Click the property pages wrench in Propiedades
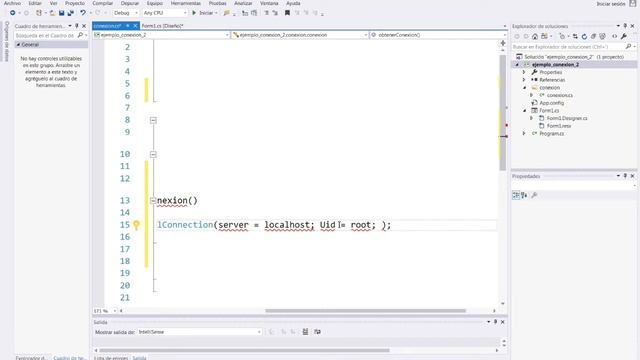Screen dimensions: 640x360 tap(534, 195)
